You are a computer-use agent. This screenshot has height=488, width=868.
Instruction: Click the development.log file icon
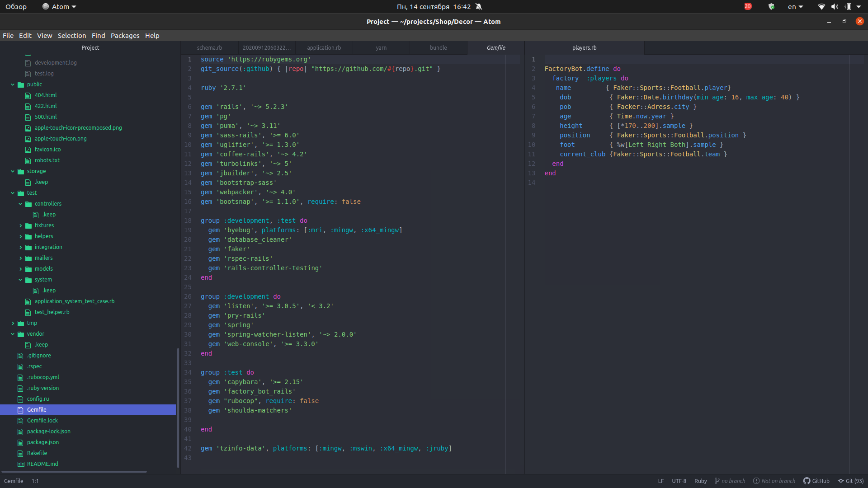click(28, 63)
